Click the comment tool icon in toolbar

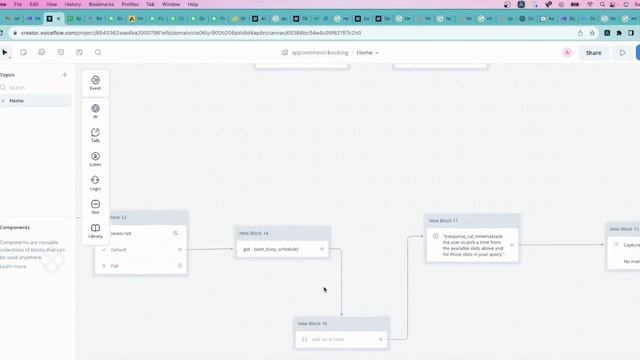(x=60, y=52)
